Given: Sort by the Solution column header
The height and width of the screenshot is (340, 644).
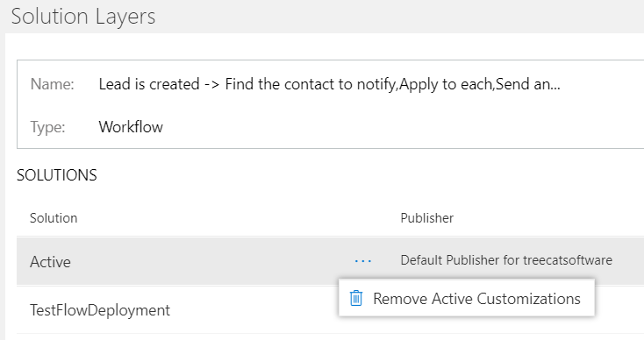Looking at the screenshot, I should click(x=54, y=218).
